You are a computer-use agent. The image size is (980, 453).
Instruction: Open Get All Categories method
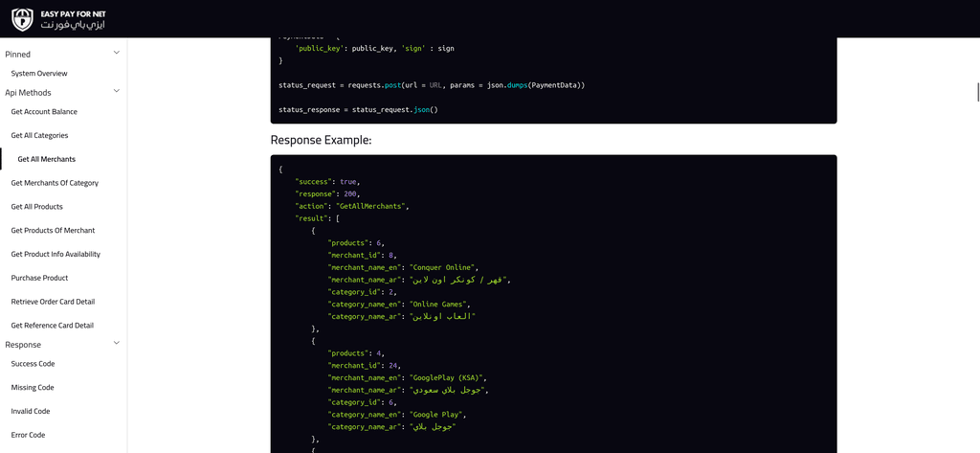coord(39,136)
